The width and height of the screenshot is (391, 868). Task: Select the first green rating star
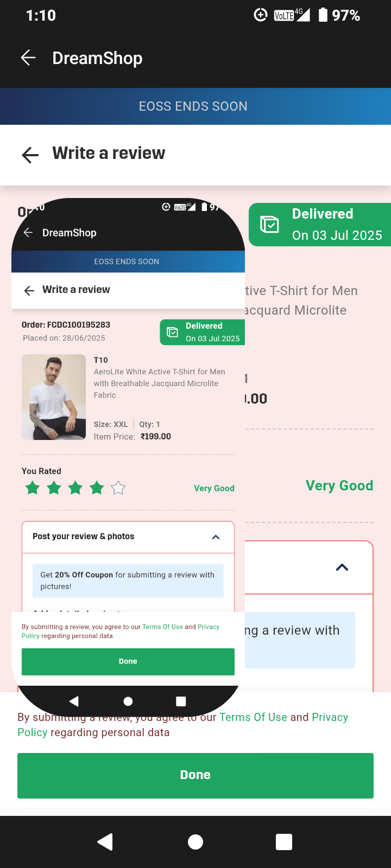[x=33, y=488]
